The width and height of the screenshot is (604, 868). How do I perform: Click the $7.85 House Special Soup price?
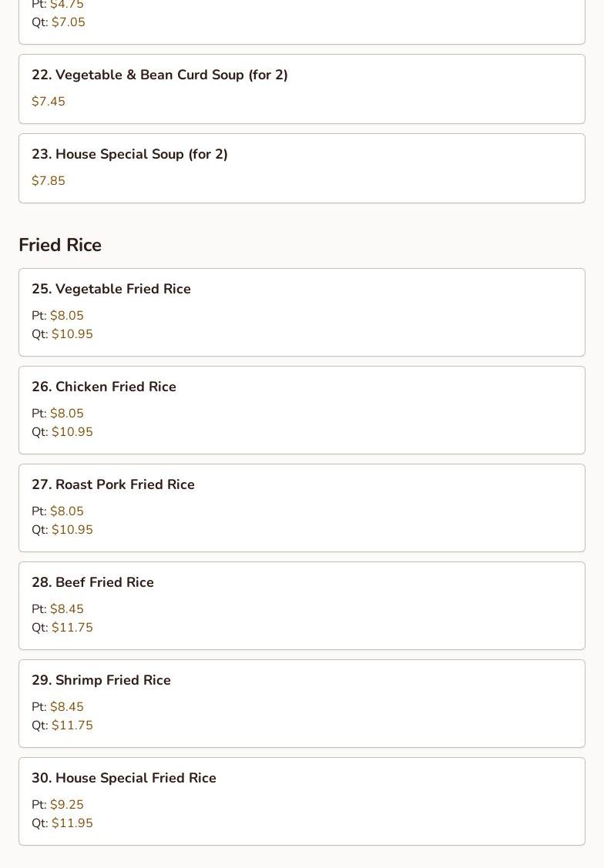[49, 181]
